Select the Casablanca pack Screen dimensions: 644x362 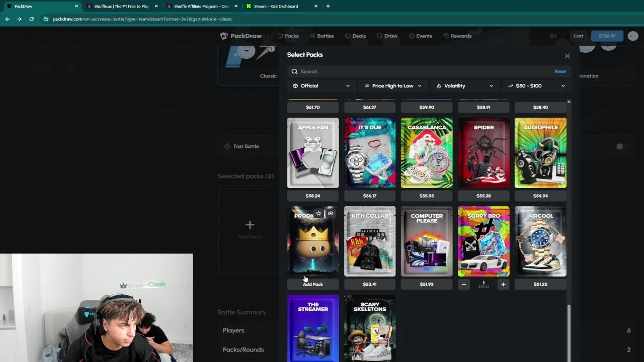[427, 153]
